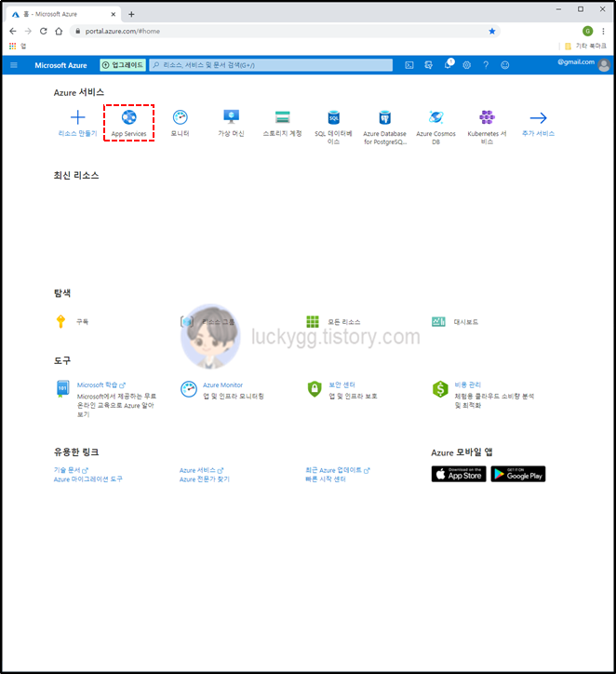Open Recent Azure updates (최근 Azure 업데이트) link

point(338,470)
